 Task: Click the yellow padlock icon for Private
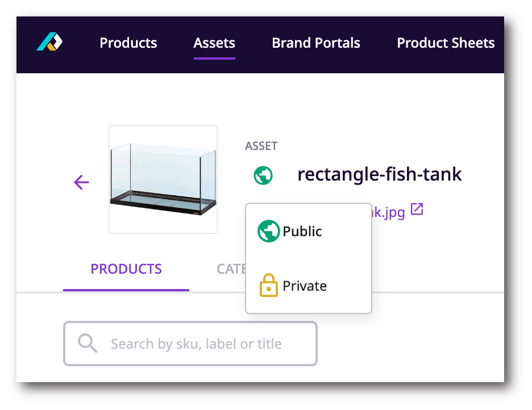tap(268, 286)
